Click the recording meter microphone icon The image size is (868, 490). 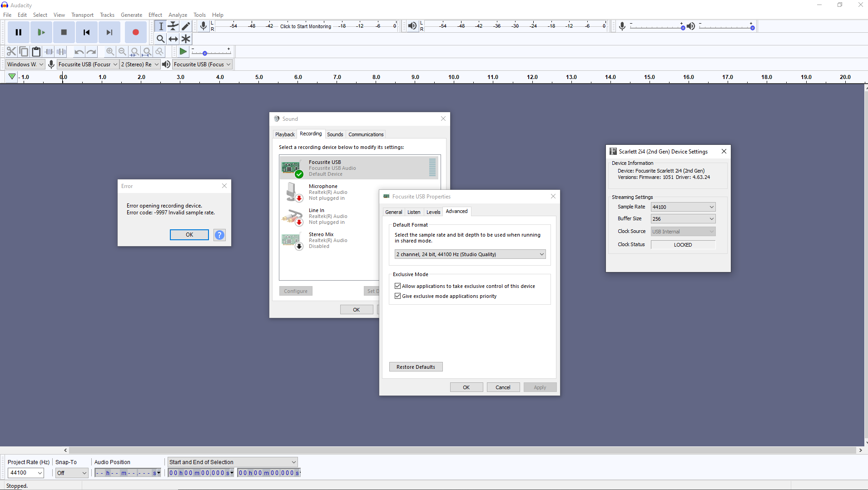click(203, 26)
